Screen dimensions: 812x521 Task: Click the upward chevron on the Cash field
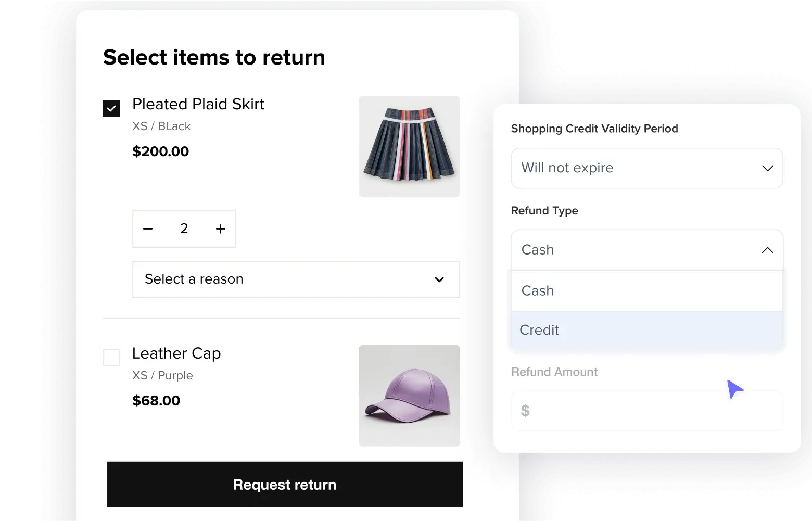767,250
